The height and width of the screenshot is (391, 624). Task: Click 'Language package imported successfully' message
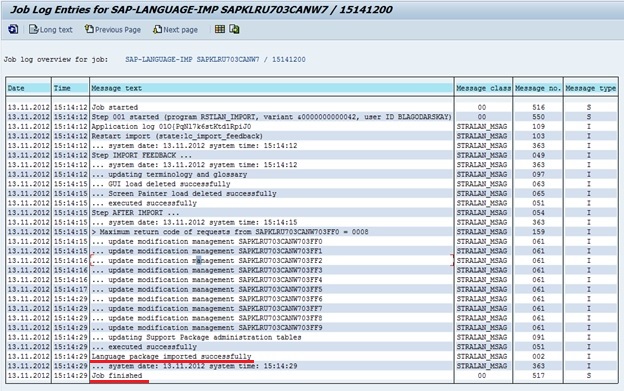[x=172, y=356]
